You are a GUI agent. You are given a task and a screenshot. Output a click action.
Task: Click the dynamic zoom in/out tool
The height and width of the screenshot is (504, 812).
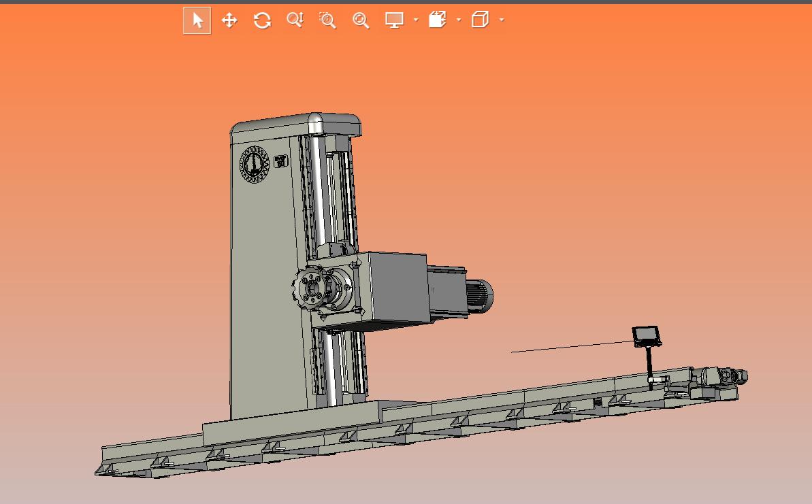click(x=295, y=20)
